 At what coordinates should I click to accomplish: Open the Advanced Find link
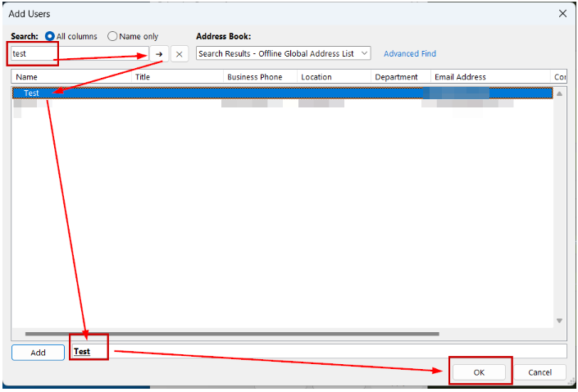(x=410, y=53)
